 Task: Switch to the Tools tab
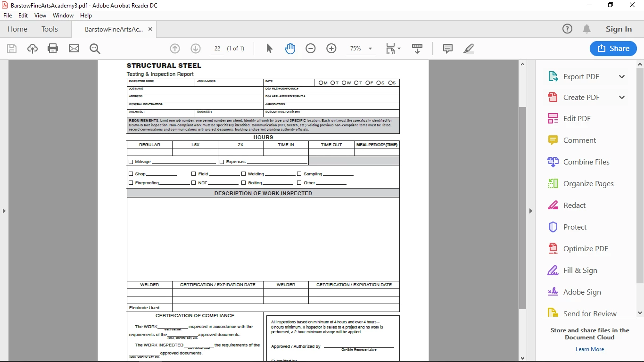(x=50, y=29)
